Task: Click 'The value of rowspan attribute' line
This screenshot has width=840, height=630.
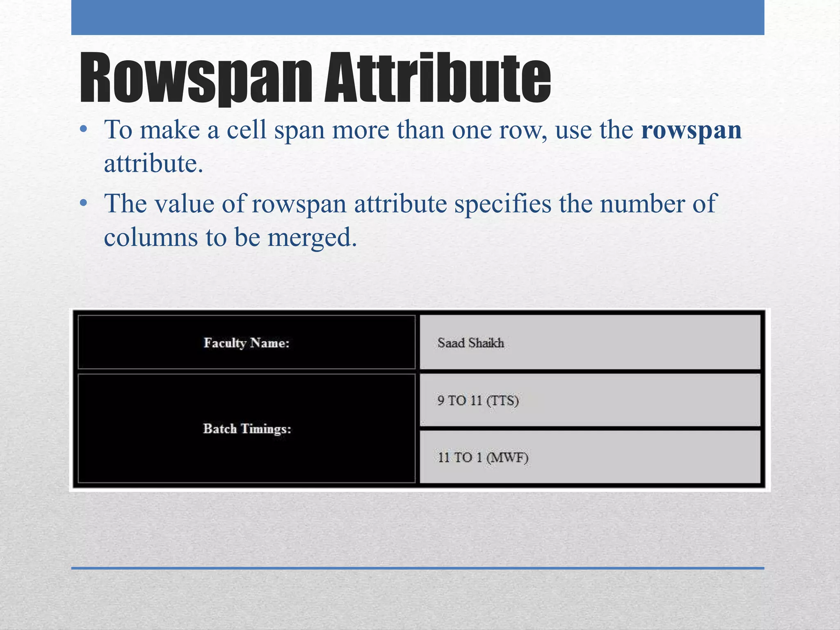Action: 410,204
